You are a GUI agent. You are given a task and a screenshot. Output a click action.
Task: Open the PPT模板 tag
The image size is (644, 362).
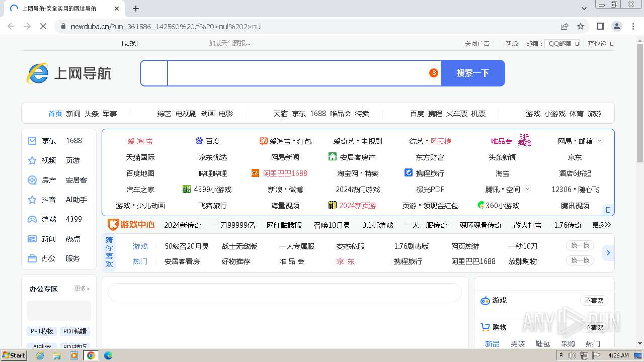pos(42,331)
